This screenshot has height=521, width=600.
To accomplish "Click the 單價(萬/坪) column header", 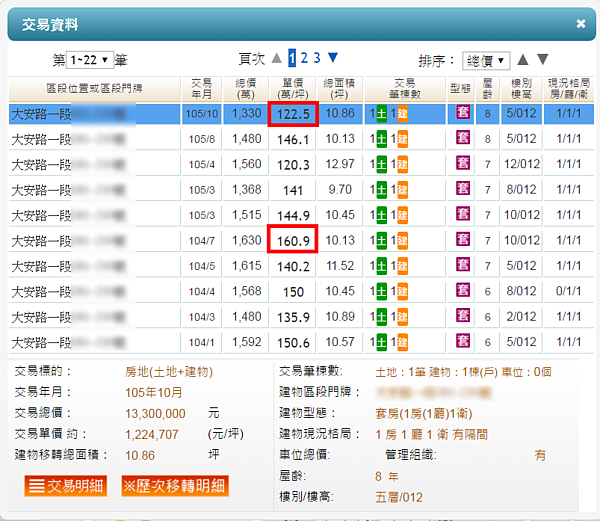I will [293, 88].
